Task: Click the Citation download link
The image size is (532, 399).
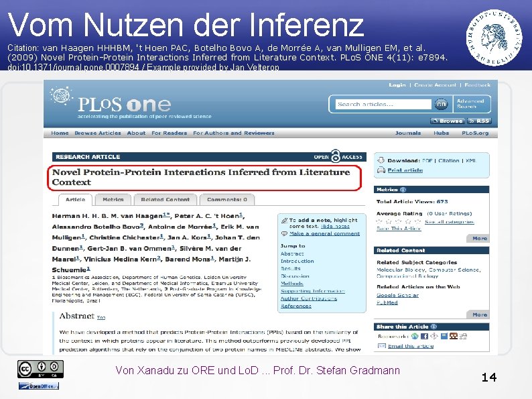Action: tap(448, 160)
